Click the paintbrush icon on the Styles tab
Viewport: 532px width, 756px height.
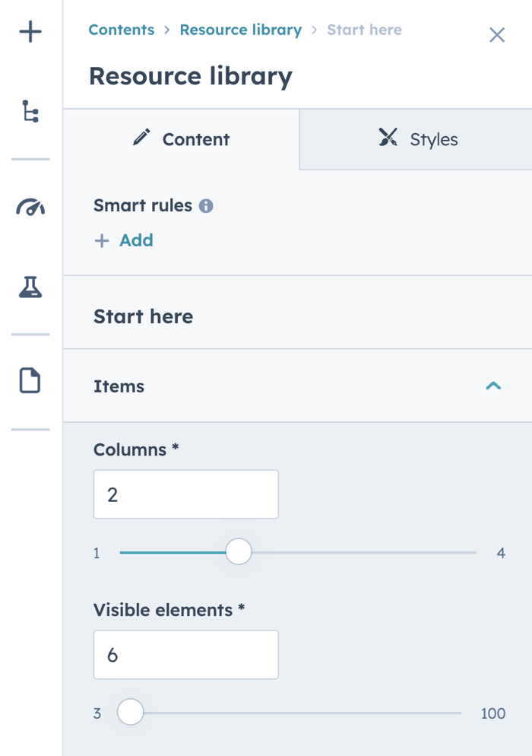tap(388, 138)
